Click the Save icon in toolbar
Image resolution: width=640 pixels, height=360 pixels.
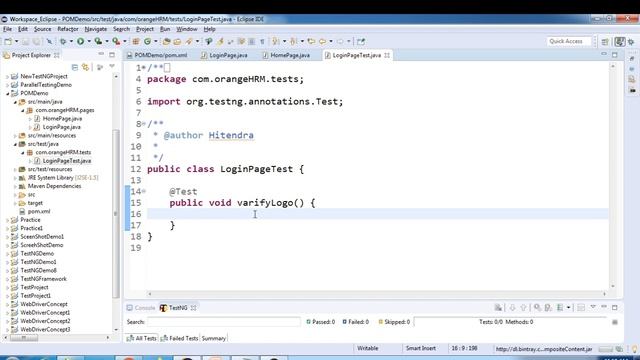coord(26,41)
